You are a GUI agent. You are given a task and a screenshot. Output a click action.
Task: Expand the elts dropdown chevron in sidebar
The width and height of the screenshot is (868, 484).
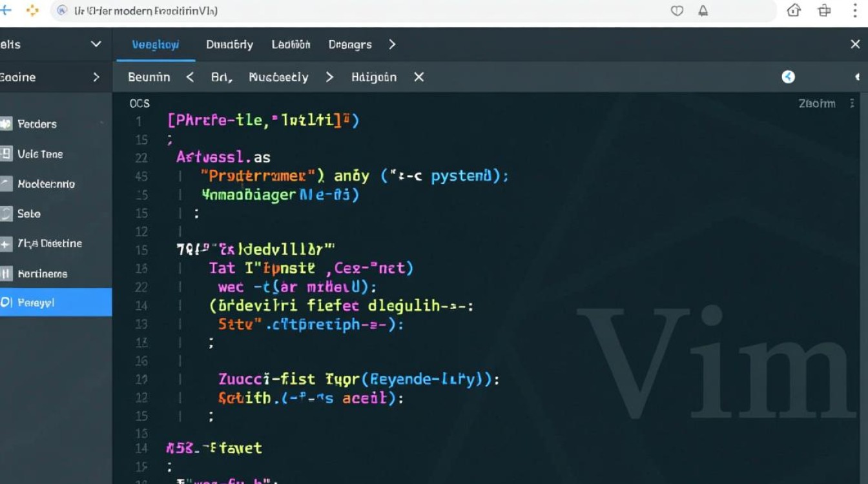coord(96,44)
